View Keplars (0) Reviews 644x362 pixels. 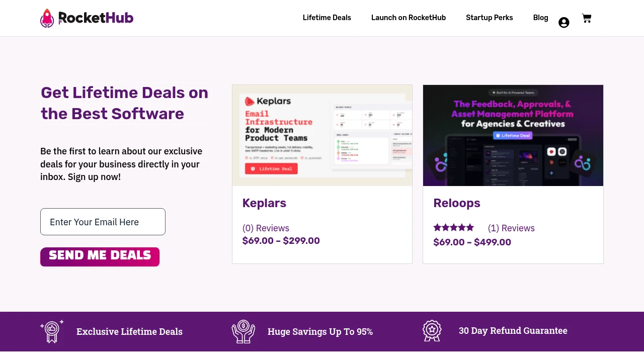click(266, 228)
